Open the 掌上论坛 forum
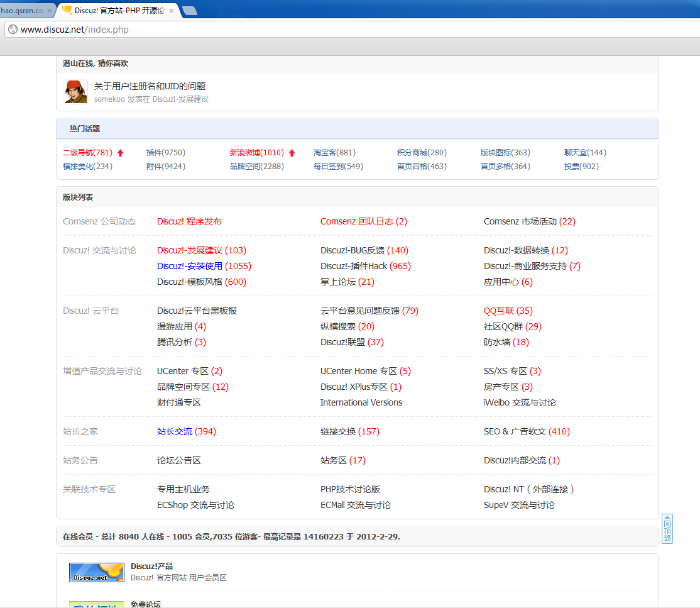Viewport: 700px width, 608px height. pyautogui.click(x=338, y=282)
